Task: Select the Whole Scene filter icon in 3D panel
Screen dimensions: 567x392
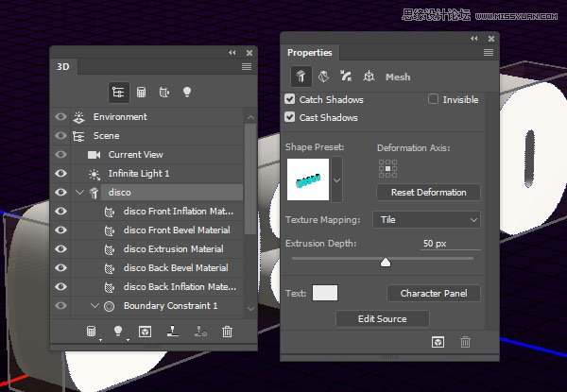Action: click(x=118, y=93)
